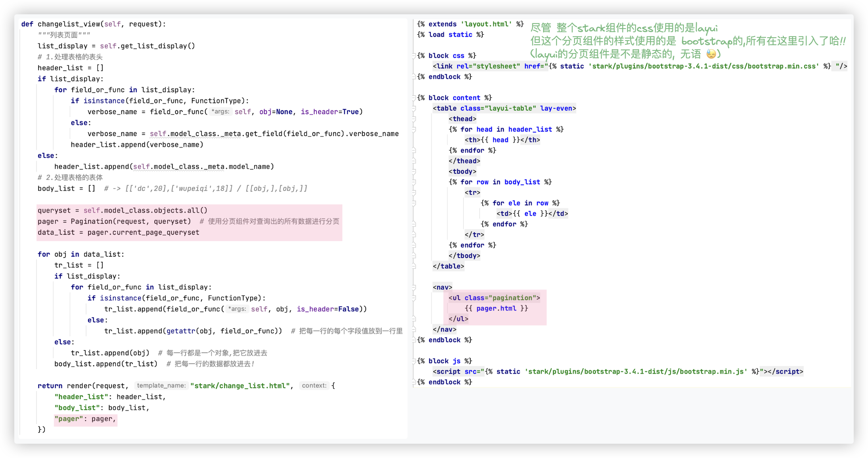Click the fold-end marker at final endblock
This screenshot has width=868, height=458.
coord(414,382)
